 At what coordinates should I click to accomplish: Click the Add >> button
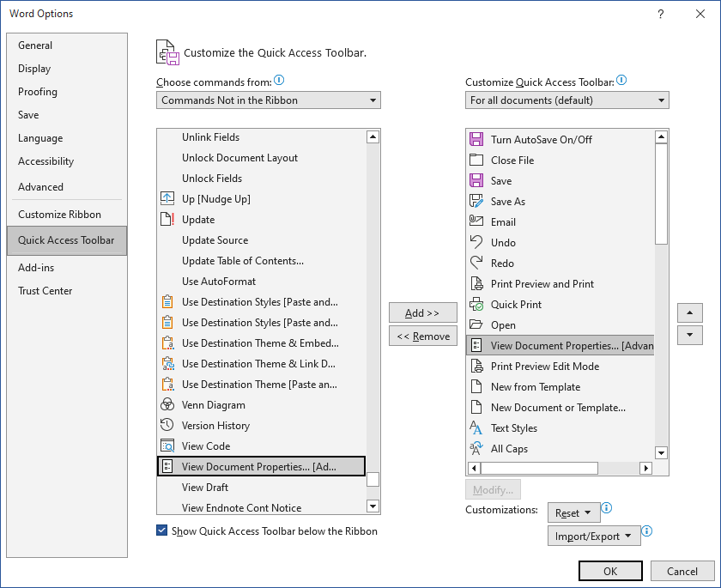[422, 312]
